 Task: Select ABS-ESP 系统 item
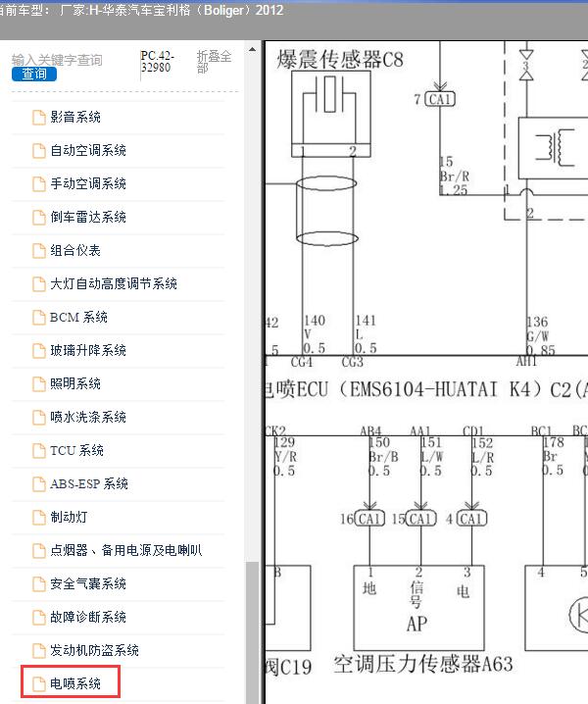[x=89, y=483]
